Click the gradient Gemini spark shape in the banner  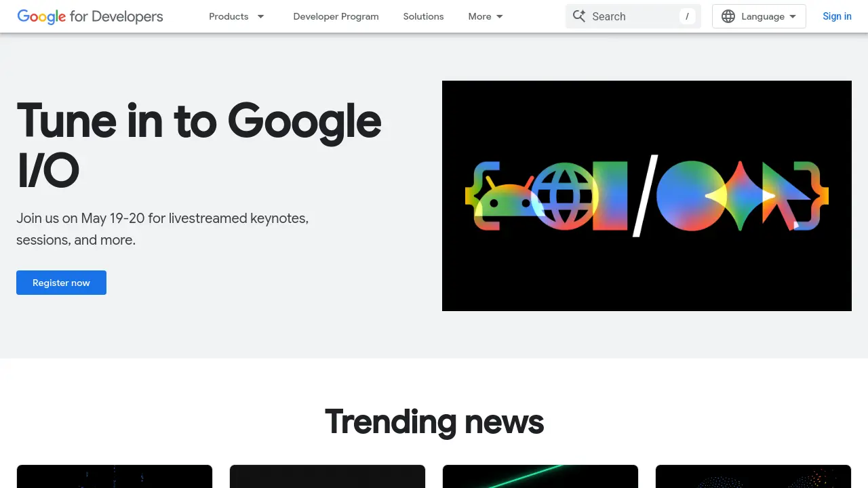point(739,195)
